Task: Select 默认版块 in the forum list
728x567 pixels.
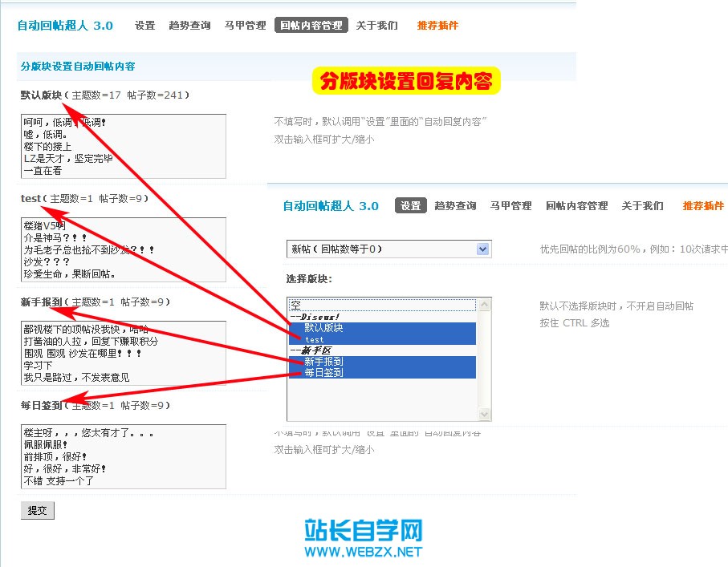Action: pyautogui.click(x=337, y=329)
